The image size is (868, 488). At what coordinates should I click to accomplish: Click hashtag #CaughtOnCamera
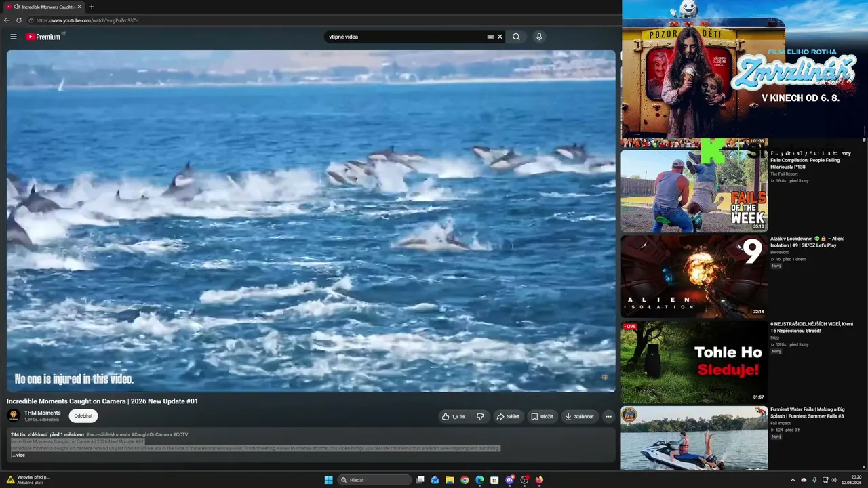(x=151, y=434)
